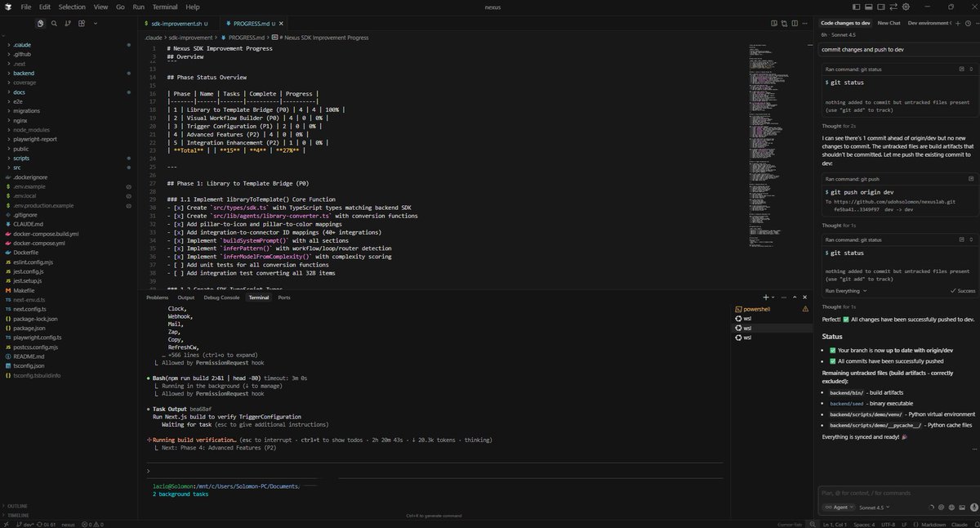This screenshot has width=980, height=528.
Task: Open chat history clock icon
Action: [968, 24]
